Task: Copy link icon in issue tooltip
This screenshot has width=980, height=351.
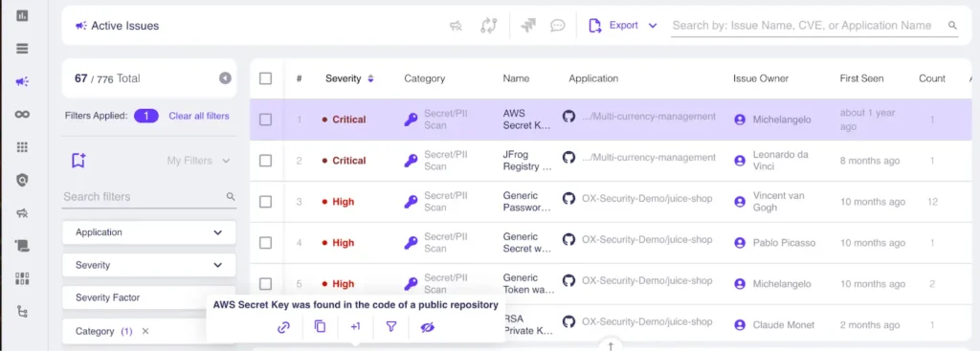Action: pyautogui.click(x=283, y=327)
